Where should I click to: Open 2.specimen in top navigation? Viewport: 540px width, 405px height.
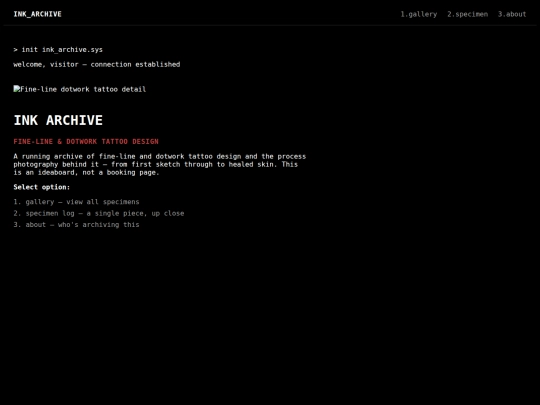point(467,14)
